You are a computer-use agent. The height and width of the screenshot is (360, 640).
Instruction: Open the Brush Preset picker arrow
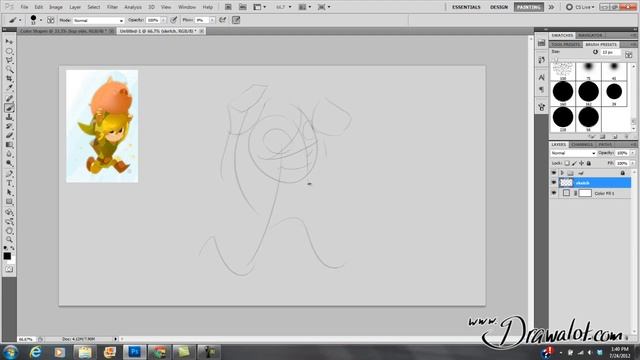[40, 20]
